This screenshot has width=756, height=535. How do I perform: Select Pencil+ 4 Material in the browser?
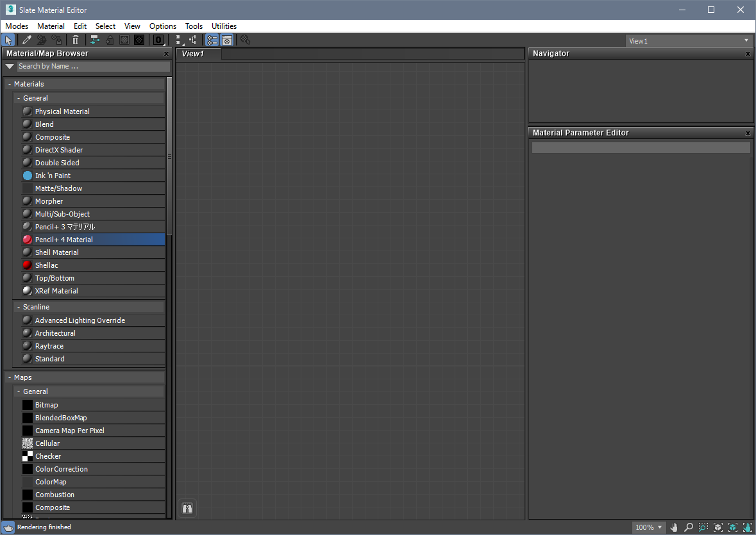point(64,240)
